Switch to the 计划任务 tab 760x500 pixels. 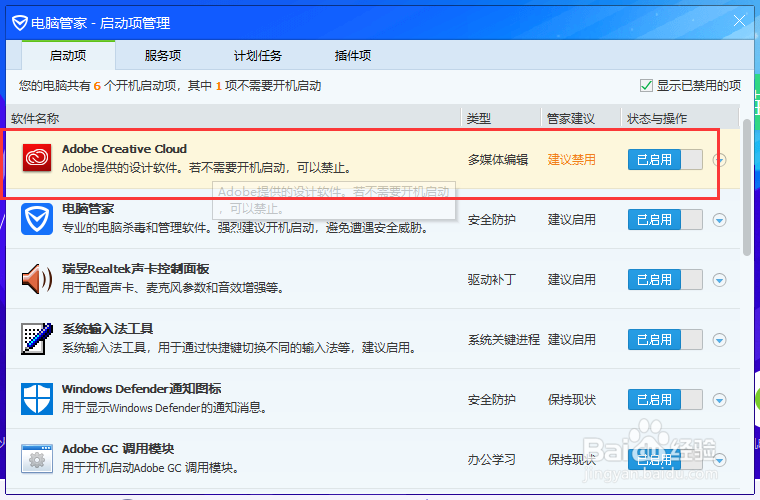pyautogui.click(x=258, y=55)
